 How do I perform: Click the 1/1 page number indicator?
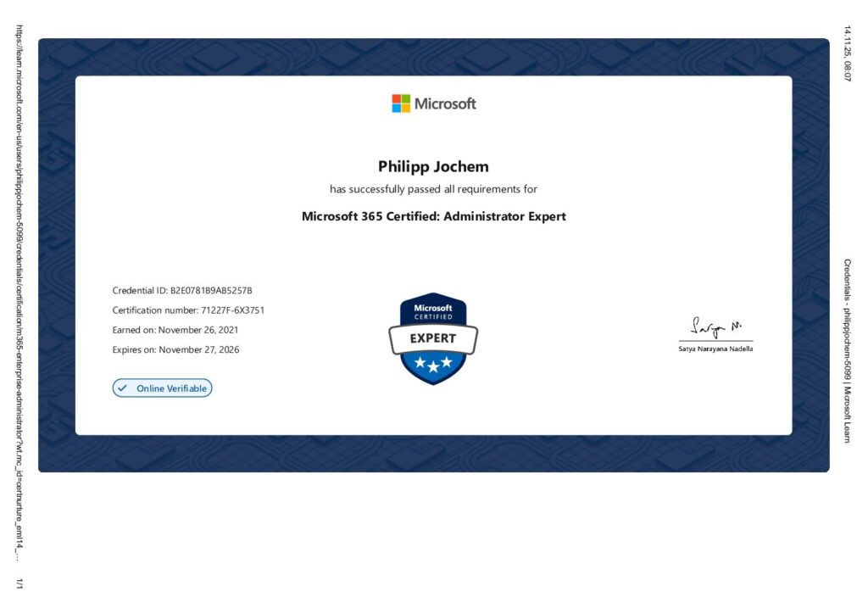(x=19, y=582)
